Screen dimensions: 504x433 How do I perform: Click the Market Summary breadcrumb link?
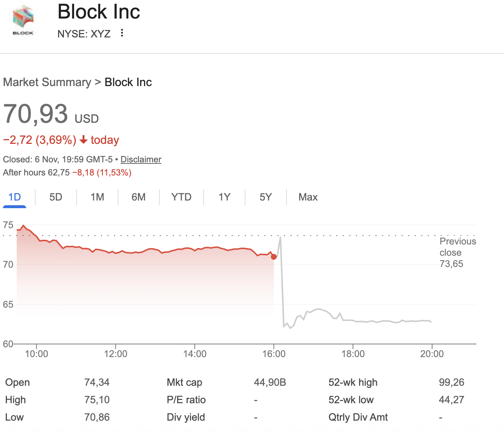click(47, 82)
